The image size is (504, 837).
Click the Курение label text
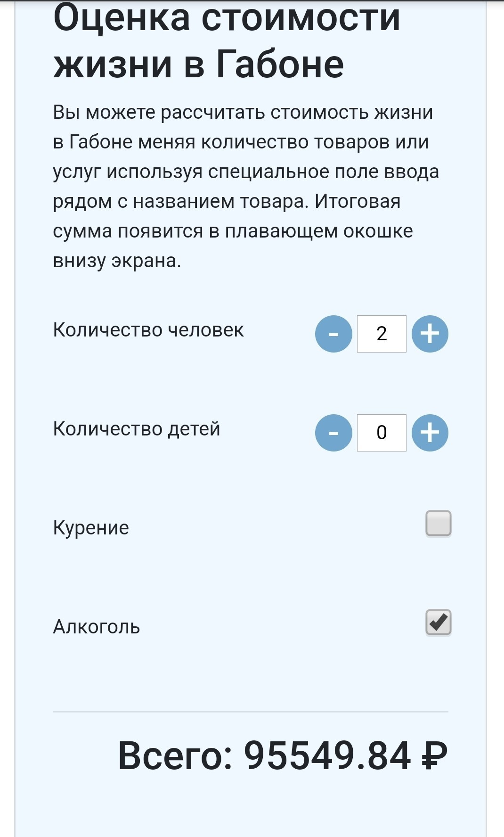point(91,528)
